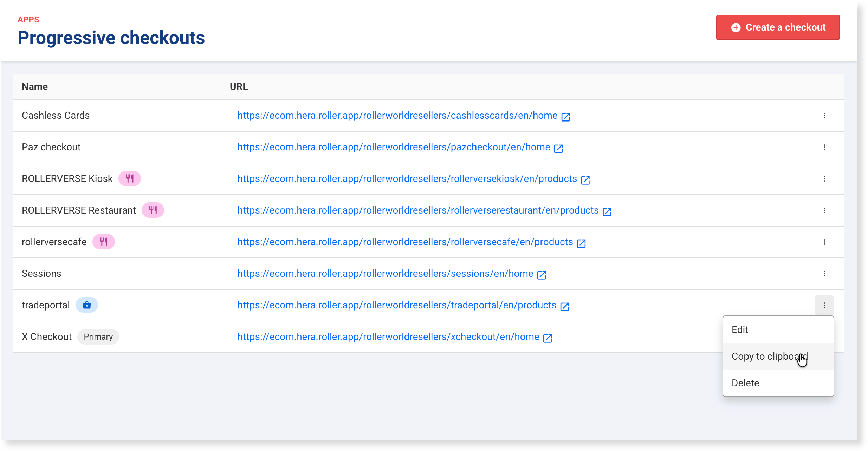
Task: Open external link icon for X Checkout URL
Action: click(548, 338)
